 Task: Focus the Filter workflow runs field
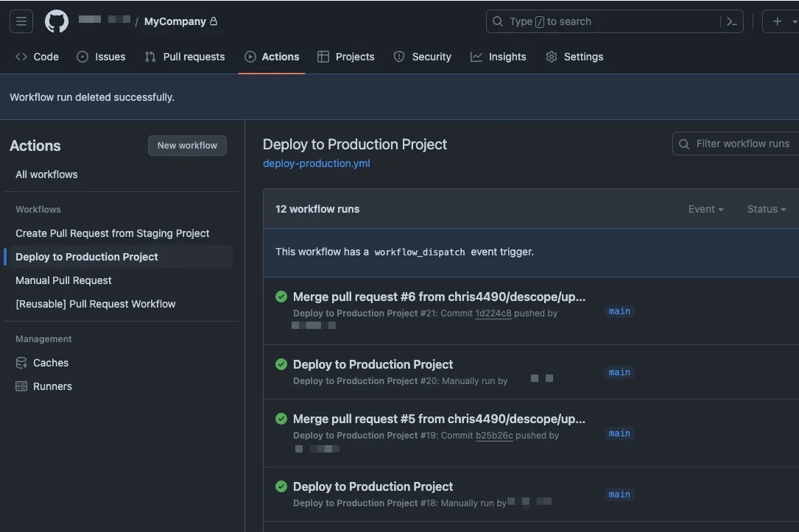tap(736, 144)
